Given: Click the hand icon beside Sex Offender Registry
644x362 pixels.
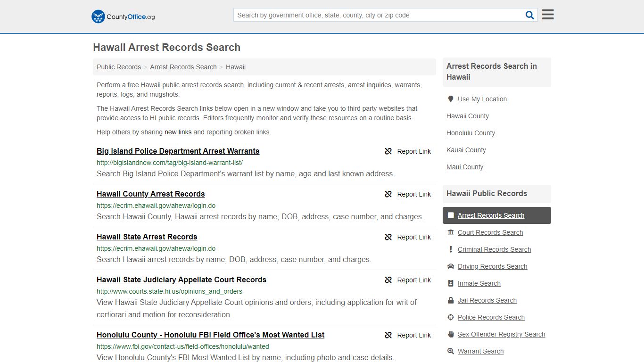Looking at the screenshot, I should (x=451, y=334).
